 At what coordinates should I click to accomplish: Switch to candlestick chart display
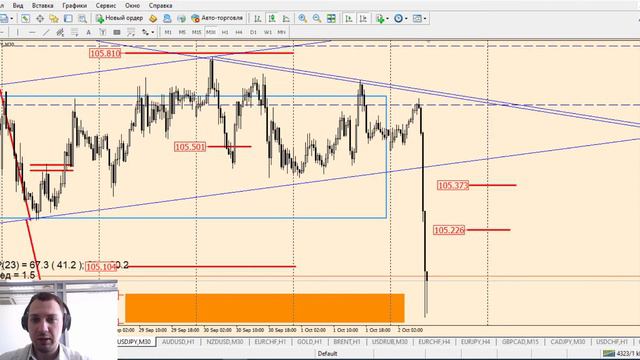coord(272,18)
